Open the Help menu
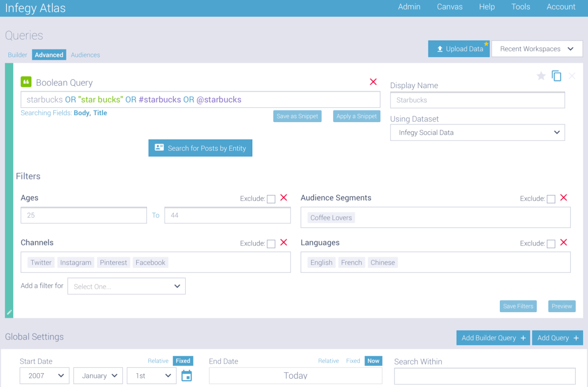The image size is (588, 387). click(487, 7)
